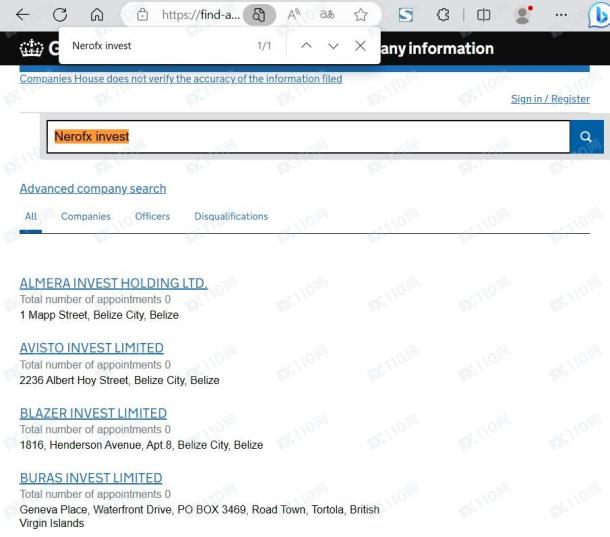Click the browser address bar URL
The height and width of the screenshot is (537, 610).
pos(201,15)
